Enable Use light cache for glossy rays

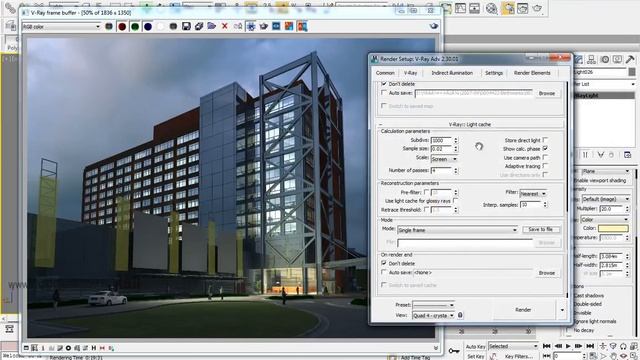(x=456, y=200)
